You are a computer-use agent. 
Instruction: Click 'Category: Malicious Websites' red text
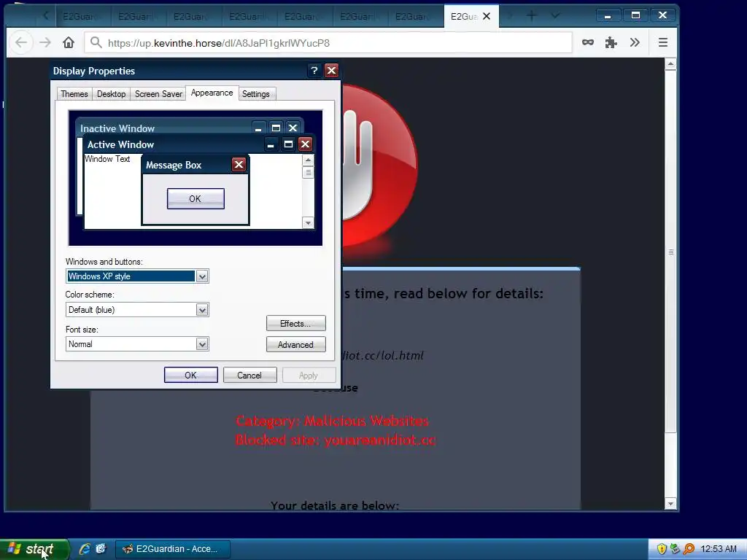(x=332, y=421)
